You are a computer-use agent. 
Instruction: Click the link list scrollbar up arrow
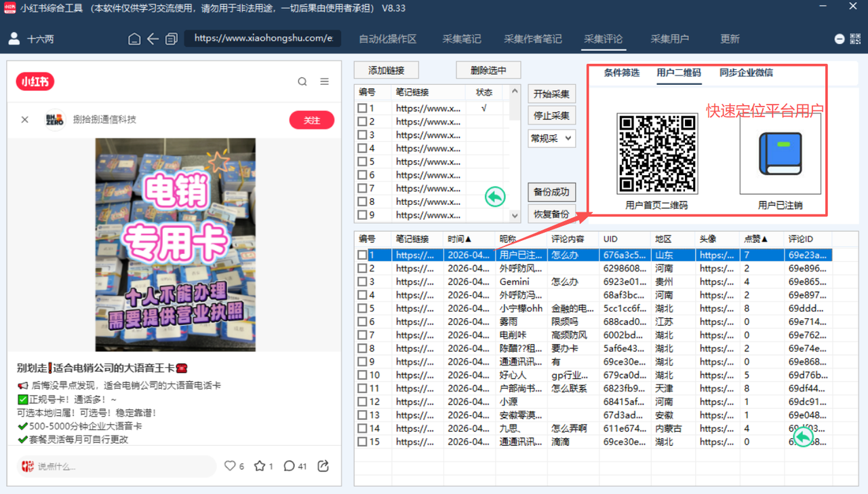pyautogui.click(x=515, y=92)
